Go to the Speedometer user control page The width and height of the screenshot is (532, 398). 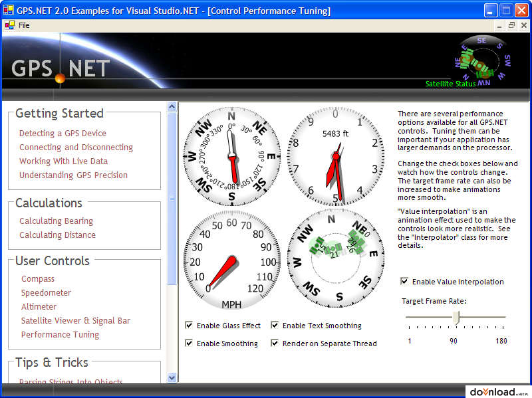click(46, 292)
